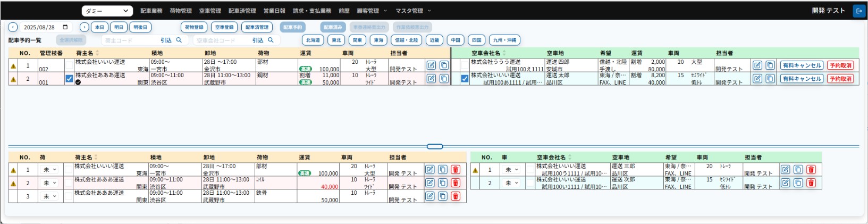Viewport: 868px width, 224px height.
Task: Uncheck the 株式会社あああ運送 reservation checkbox
Action: tap(69, 79)
